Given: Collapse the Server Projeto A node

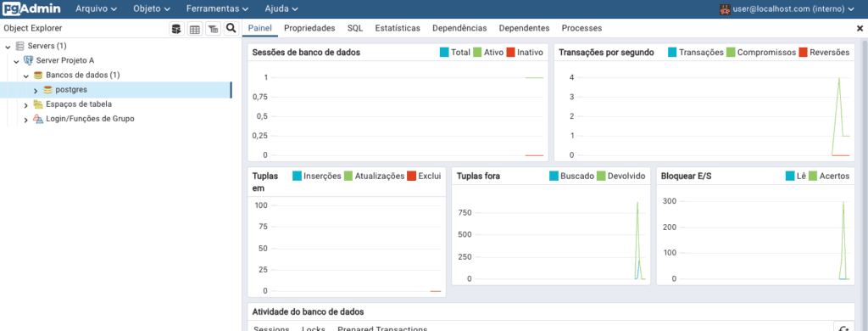Looking at the screenshot, I should [x=17, y=61].
